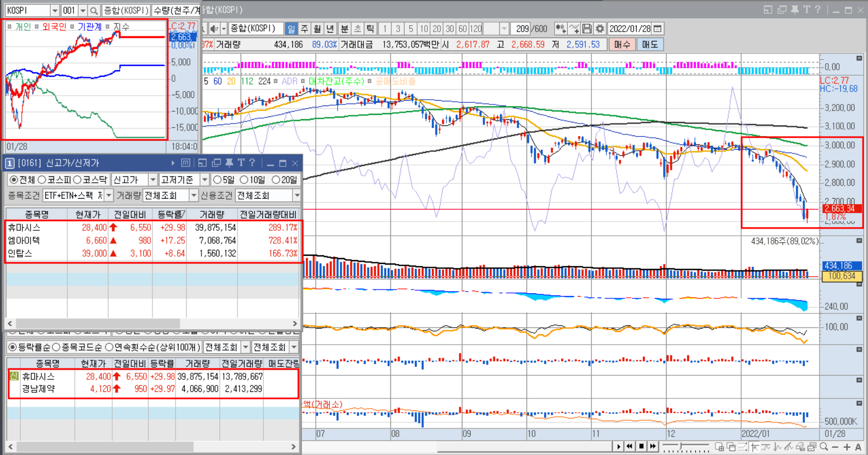Image resolution: width=868 pixels, height=455 pixels.
Task: Switch chart to yearly 년 period
Action: [330, 29]
